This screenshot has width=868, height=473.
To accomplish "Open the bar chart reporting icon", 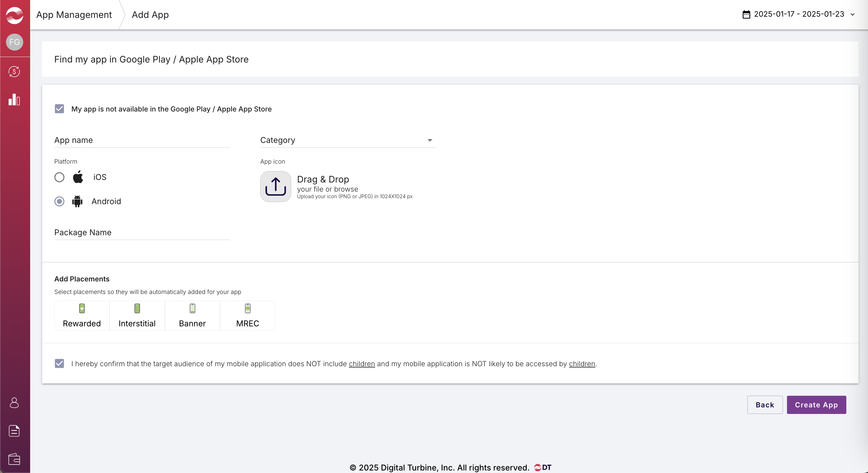I will tap(14, 100).
